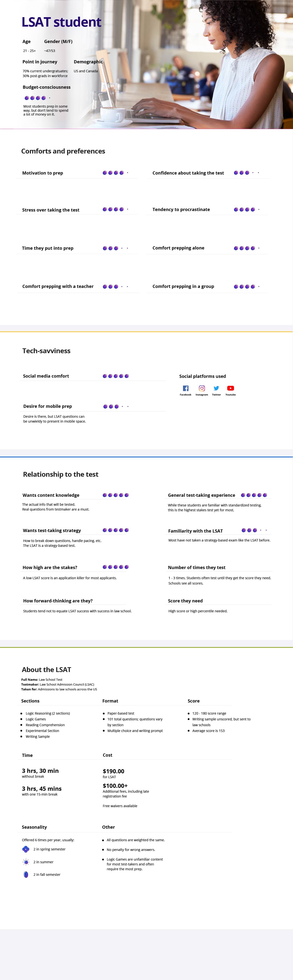
Task: Click the Twitter bird icon
Action: coord(216,388)
